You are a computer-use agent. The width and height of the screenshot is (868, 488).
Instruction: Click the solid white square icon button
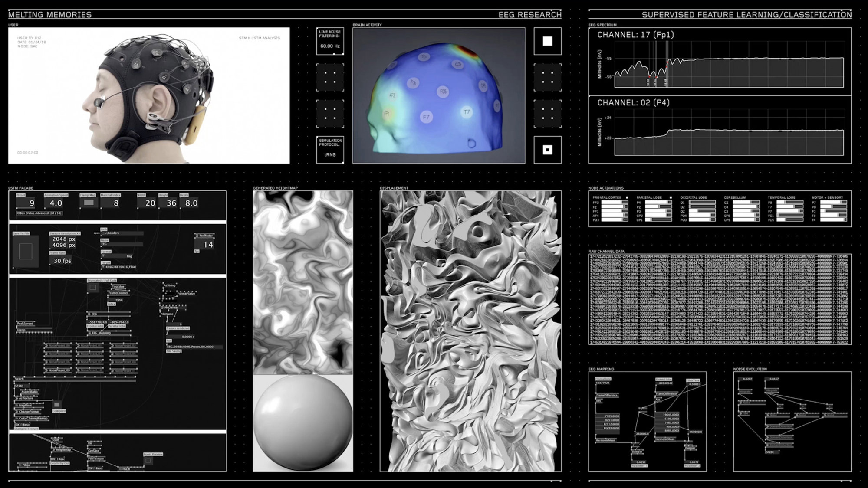547,41
